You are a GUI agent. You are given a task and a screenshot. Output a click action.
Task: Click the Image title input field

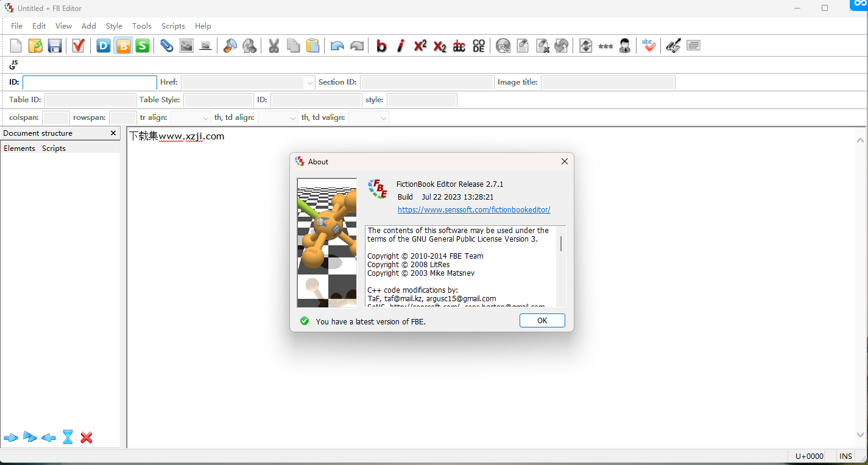click(608, 83)
